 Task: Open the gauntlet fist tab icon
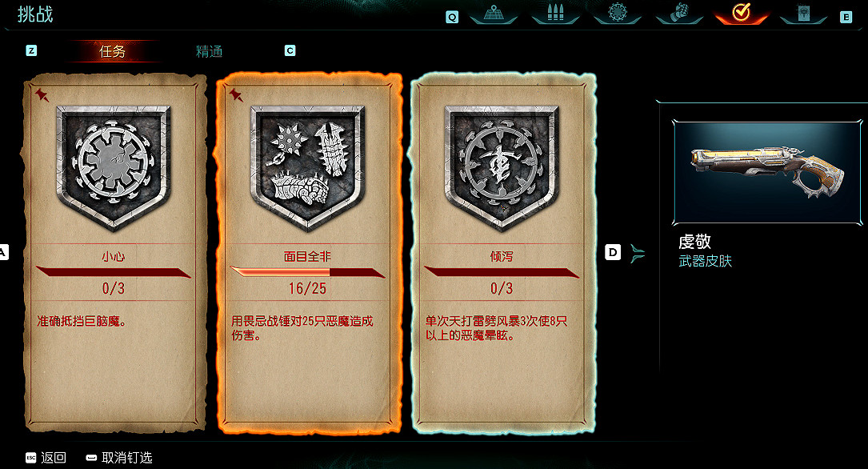point(679,14)
